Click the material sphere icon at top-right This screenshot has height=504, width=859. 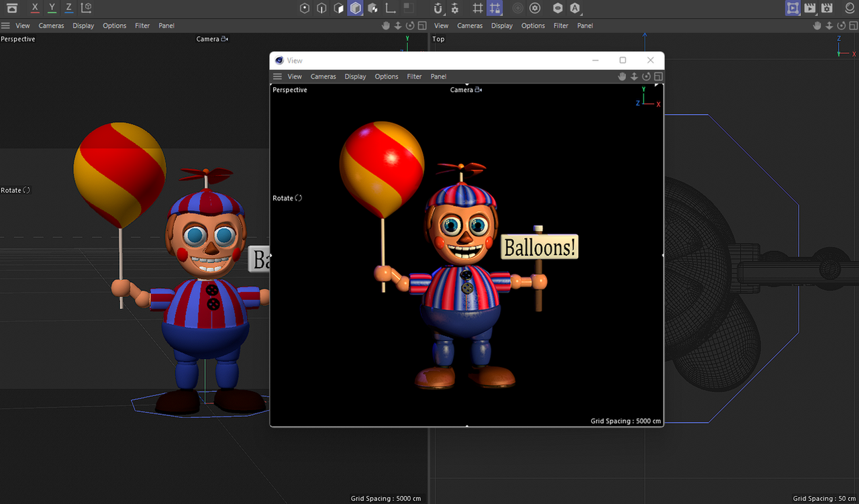click(850, 8)
